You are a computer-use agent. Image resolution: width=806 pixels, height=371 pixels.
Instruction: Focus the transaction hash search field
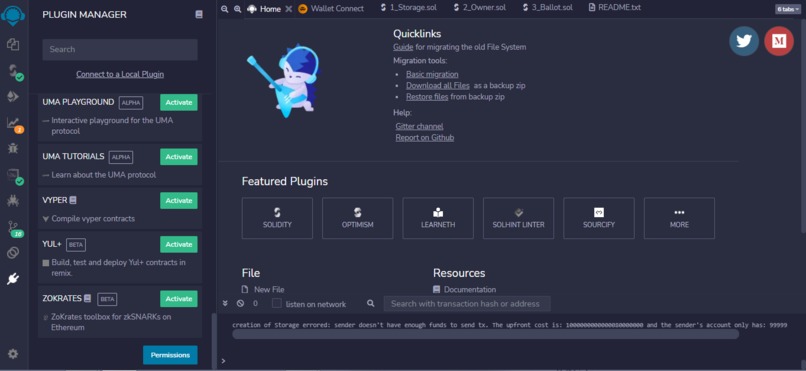click(467, 304)
